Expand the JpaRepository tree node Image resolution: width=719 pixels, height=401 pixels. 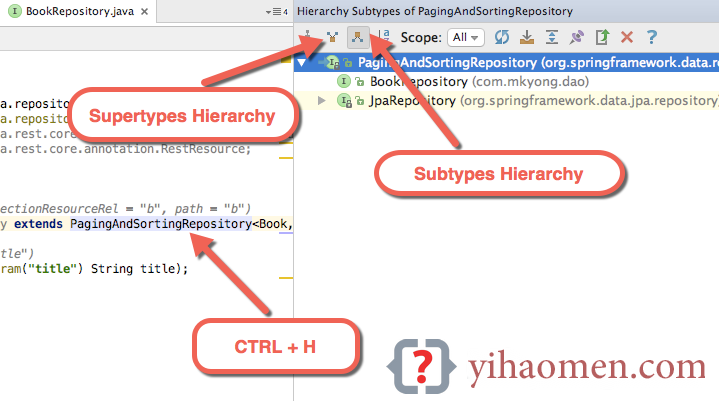point(322,100)
